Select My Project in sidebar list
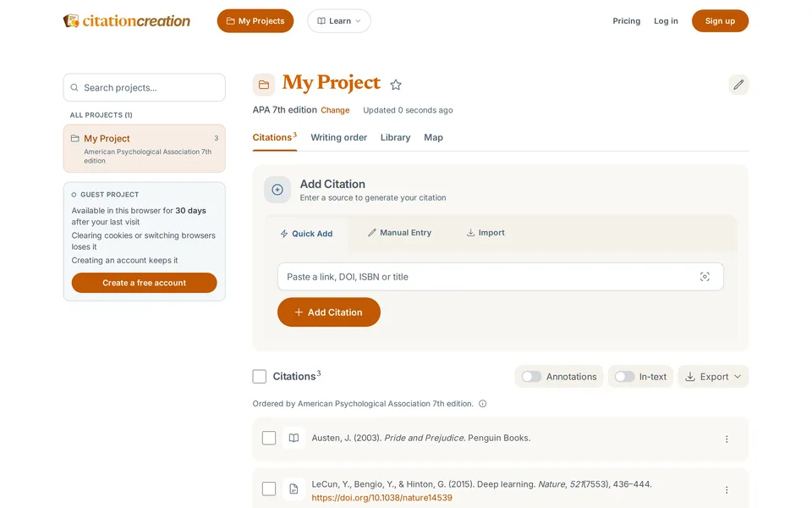The width and height of the screenshot is (812, 508). click(x=145, y=149)
